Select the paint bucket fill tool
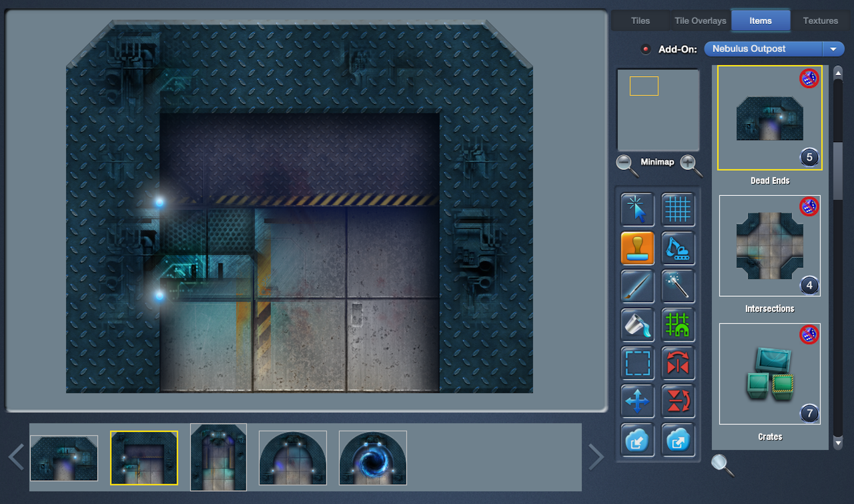The image size is (854, 504). coord(637,325)
